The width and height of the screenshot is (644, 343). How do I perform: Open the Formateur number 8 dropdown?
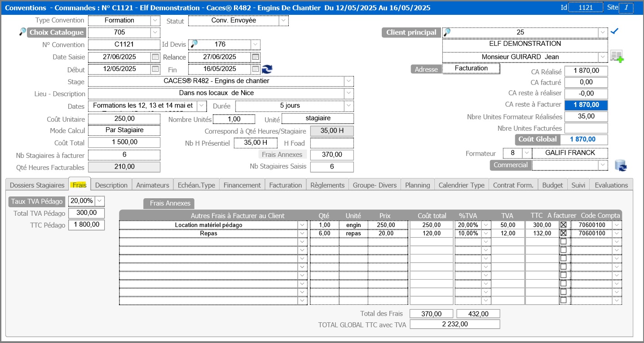pos(527,153)
